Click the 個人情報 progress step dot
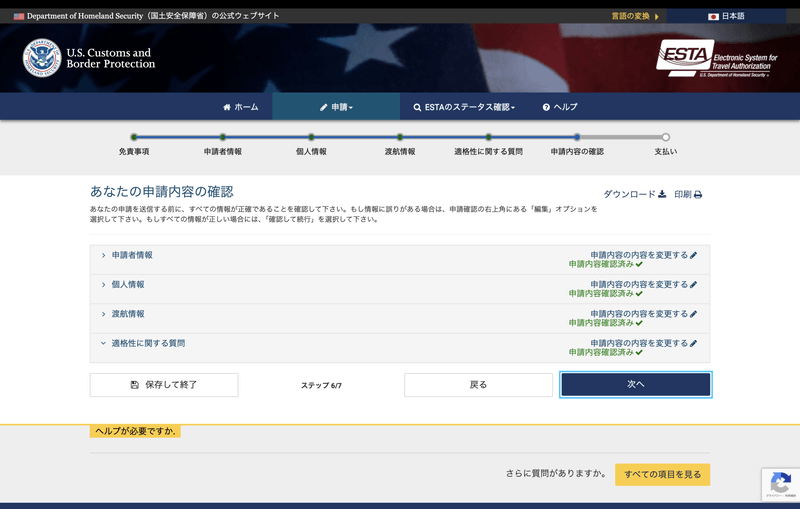The height and width of the screenshot is (509, 800). pyautogui.click(x=311, y=137)
